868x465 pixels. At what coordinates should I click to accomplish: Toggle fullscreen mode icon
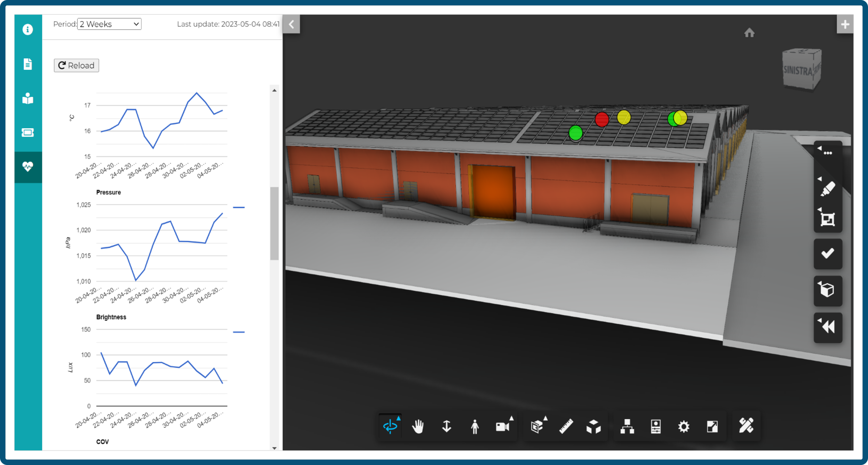pos(712,426)
